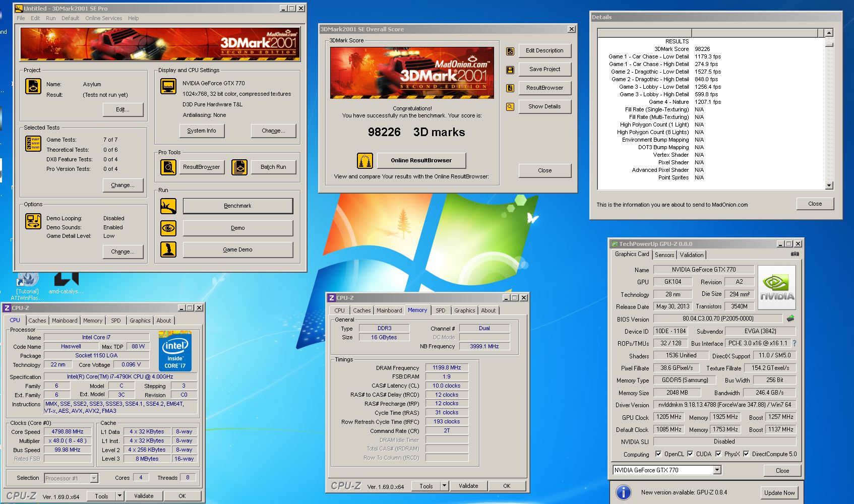Screen dimensions: 854x504
Task: Click the DRAM Frequency value in CPU-Z Memory
Action: (x=447, y=367)
